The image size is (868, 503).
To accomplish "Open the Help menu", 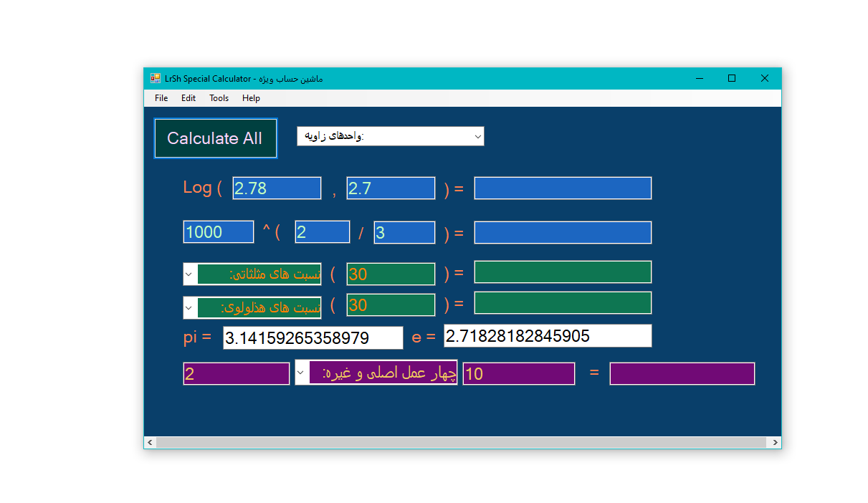I will (251, 98).
